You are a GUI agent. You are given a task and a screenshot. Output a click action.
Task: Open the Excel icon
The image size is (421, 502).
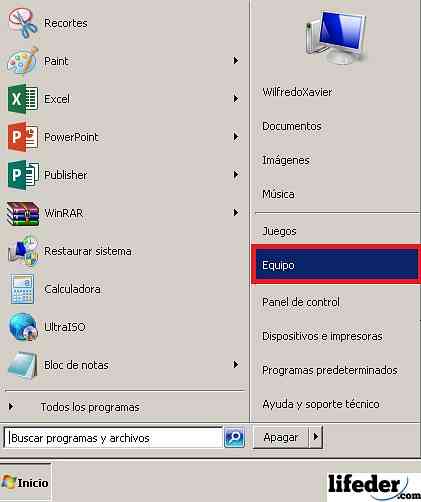click(x=23, y=99)
